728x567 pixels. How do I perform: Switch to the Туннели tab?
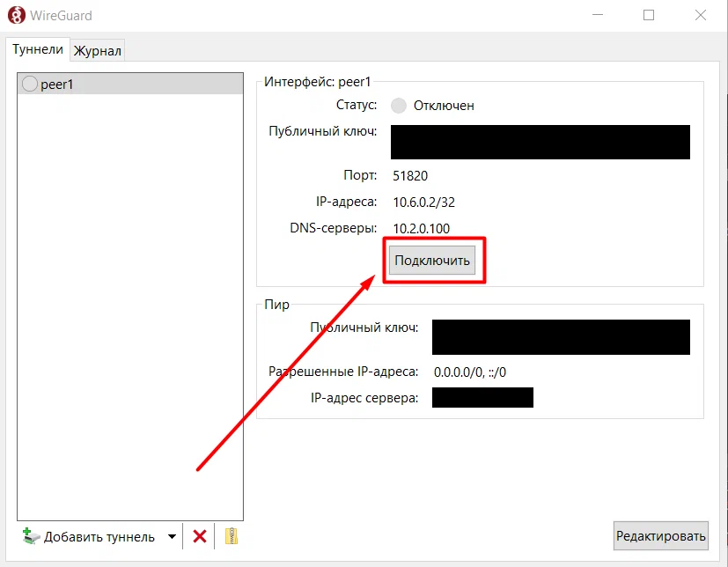(x=38, y=49)
